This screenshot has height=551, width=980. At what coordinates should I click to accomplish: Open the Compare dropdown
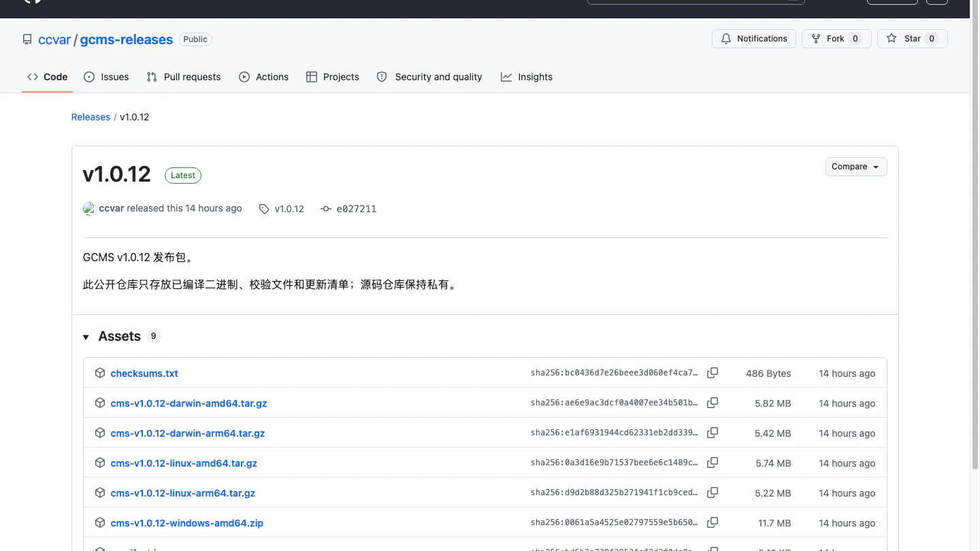tap(856, 167)
